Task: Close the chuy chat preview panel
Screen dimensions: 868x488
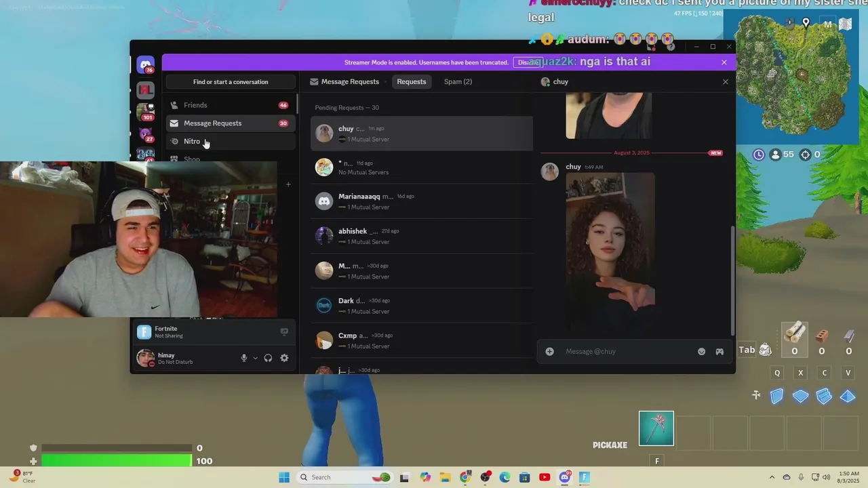Action: point(725,82)
